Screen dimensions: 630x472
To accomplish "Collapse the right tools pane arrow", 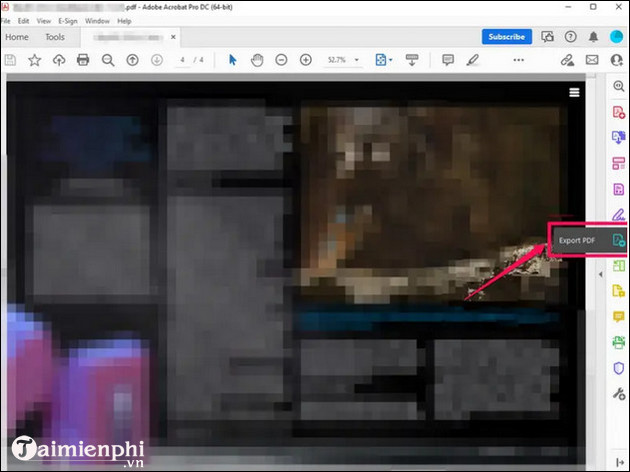I will [x=602, y=273].
